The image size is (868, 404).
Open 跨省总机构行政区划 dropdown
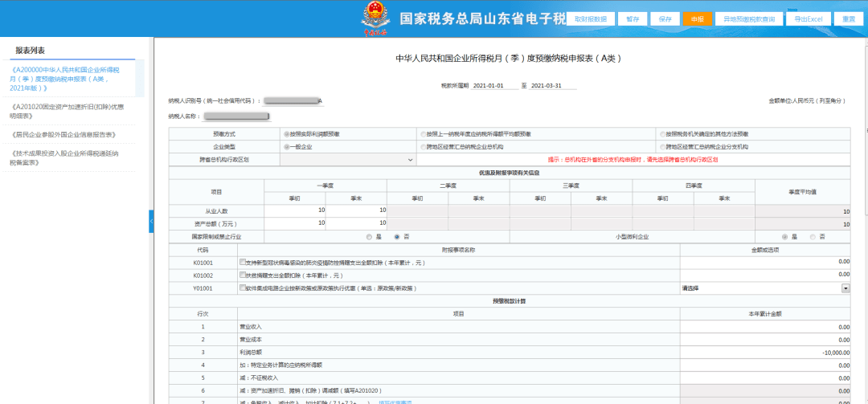pyautogui.click(x=348, y=159)
